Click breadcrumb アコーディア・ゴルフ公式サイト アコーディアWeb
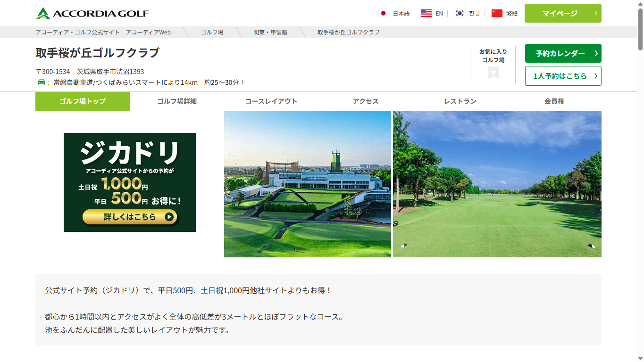Viewport: 644px width, 362px height. [x=103, y=32]
